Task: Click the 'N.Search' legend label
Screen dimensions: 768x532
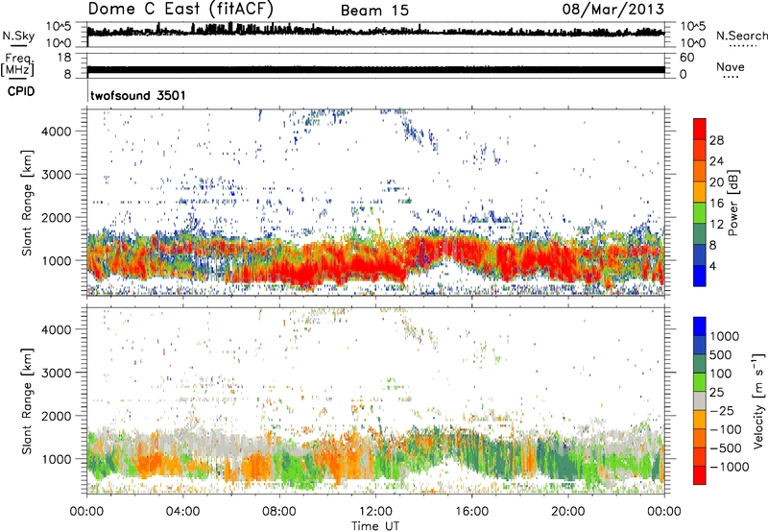Action: pos(741,36)
